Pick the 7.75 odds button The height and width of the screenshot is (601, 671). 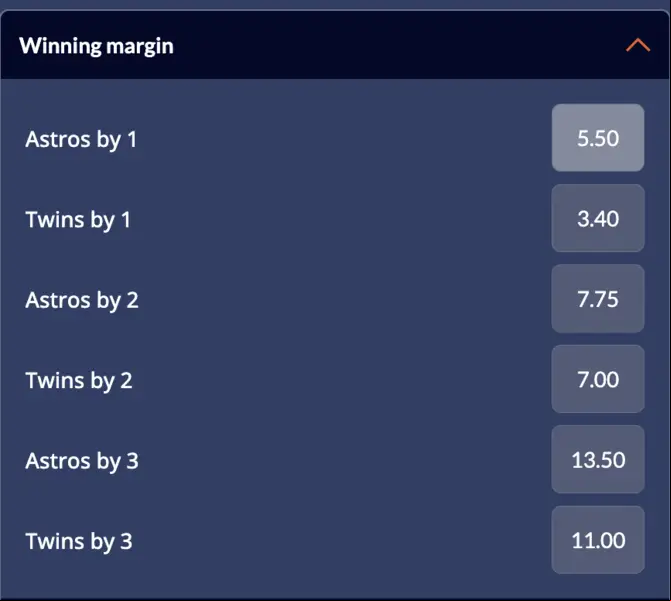598,299
